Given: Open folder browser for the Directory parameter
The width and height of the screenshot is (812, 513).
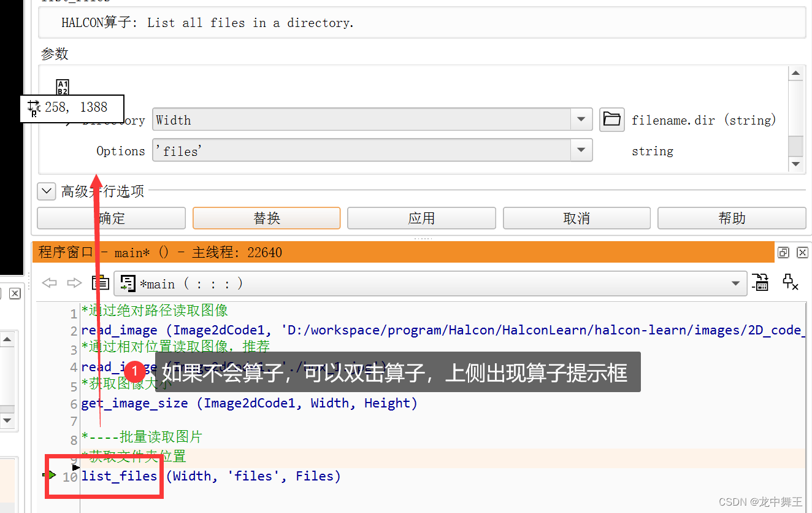Looking at the screenshot, I should pos(611,120).
